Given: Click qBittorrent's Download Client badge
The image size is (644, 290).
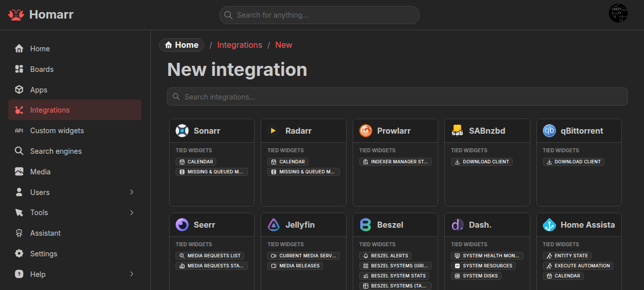Looking at the screenshot, I should tap(574, 162).
